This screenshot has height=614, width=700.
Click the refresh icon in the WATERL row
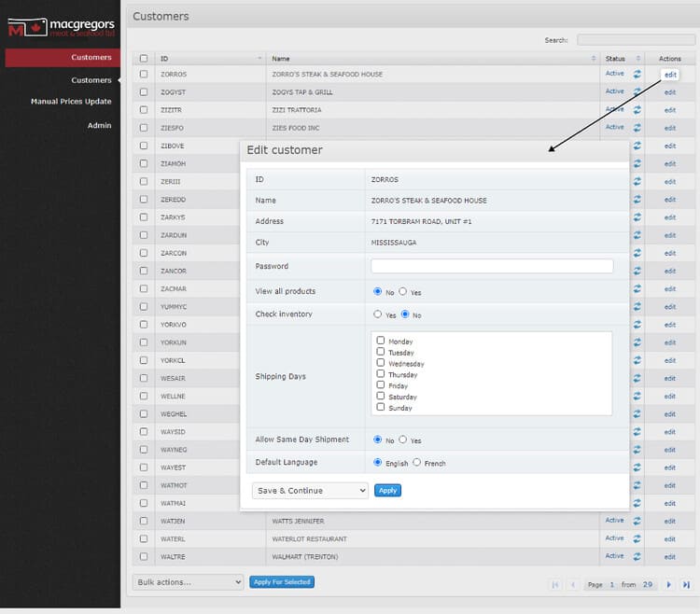coord(637,538)
